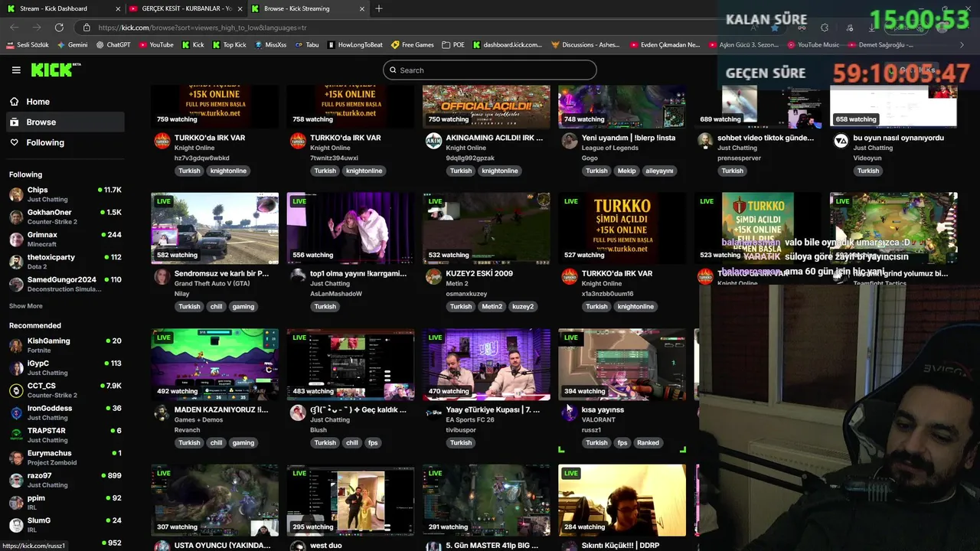Open razo97 recommended channel
The image size is (980, 551).
point(65,480)
